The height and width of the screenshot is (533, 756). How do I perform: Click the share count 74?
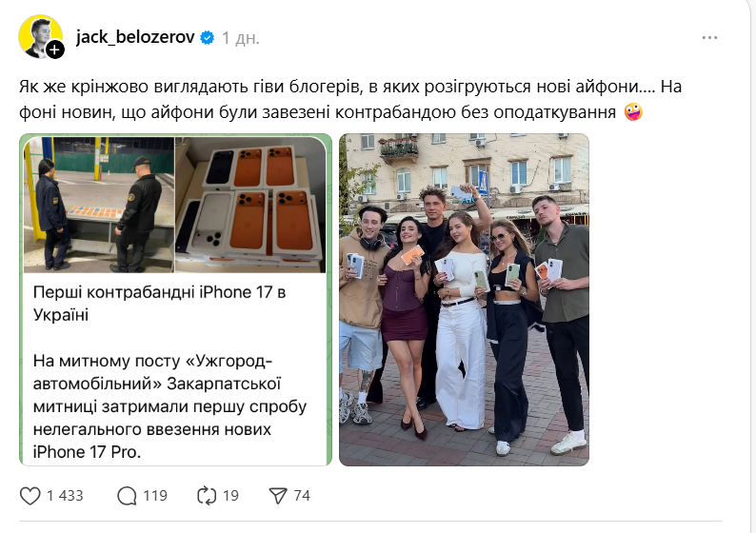[x=302, y=496]
